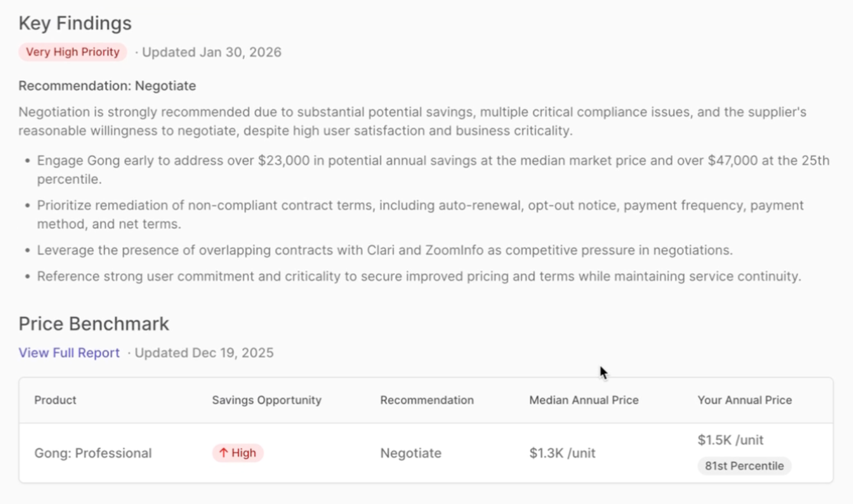Click the Updated Dec 19, 2025 text

click(x=204, y=353)
